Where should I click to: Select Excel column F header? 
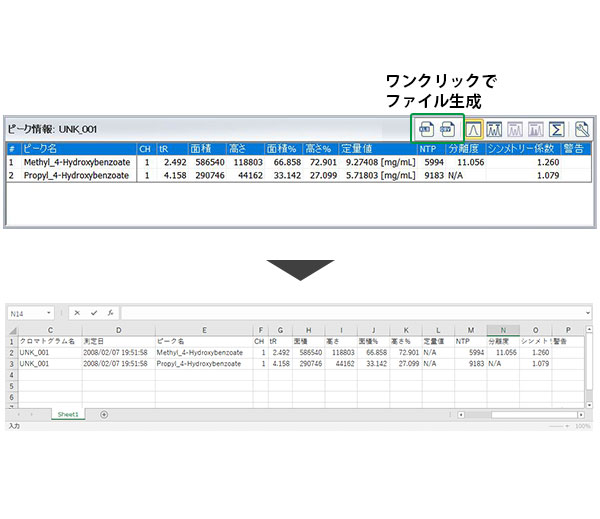pyautogui.click(x=261, y=330)
